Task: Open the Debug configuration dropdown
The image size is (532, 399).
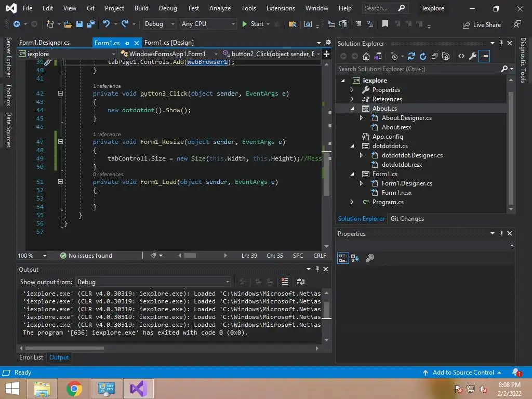Action: point(157,24)
